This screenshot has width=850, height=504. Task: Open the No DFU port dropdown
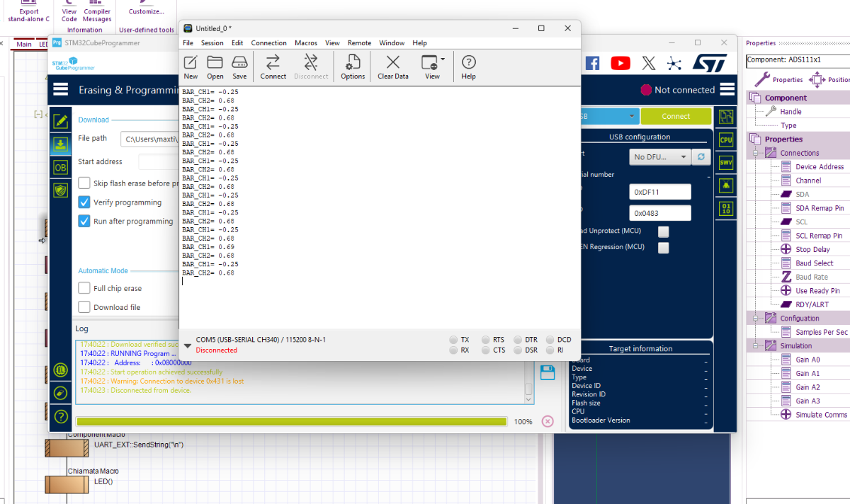pos(659,157)
